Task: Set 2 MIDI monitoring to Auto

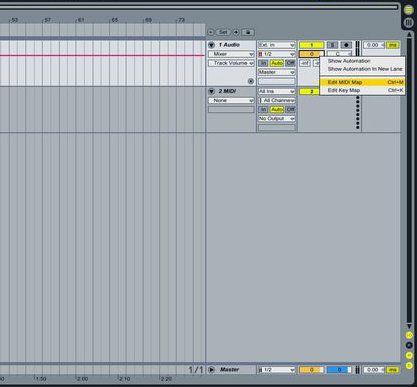Action: tap(277, 109)
